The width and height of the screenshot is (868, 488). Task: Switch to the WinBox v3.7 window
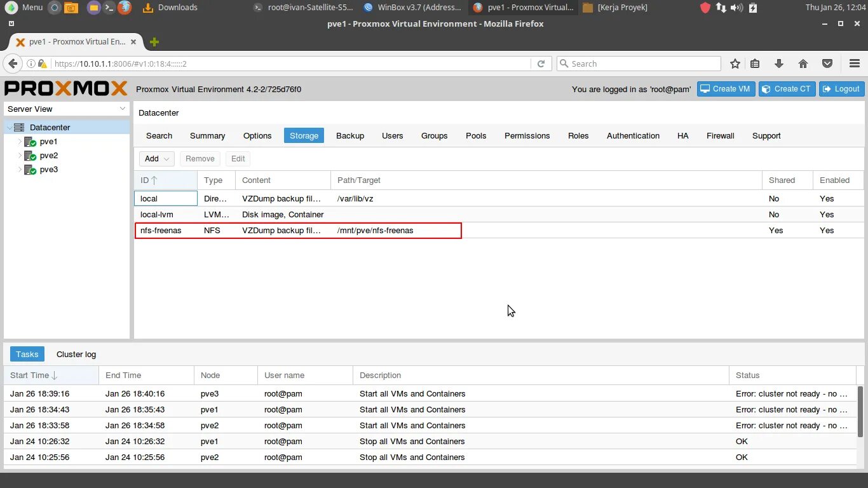tap(413, 8)
